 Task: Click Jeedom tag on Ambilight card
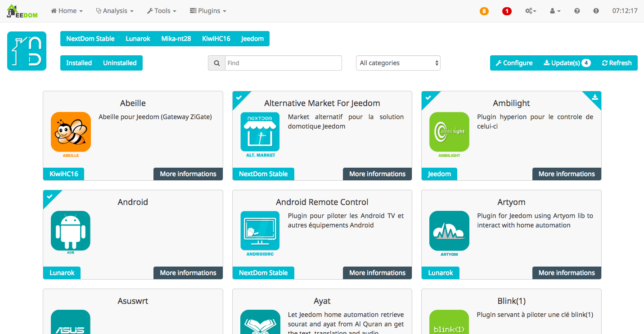[439, 174]
